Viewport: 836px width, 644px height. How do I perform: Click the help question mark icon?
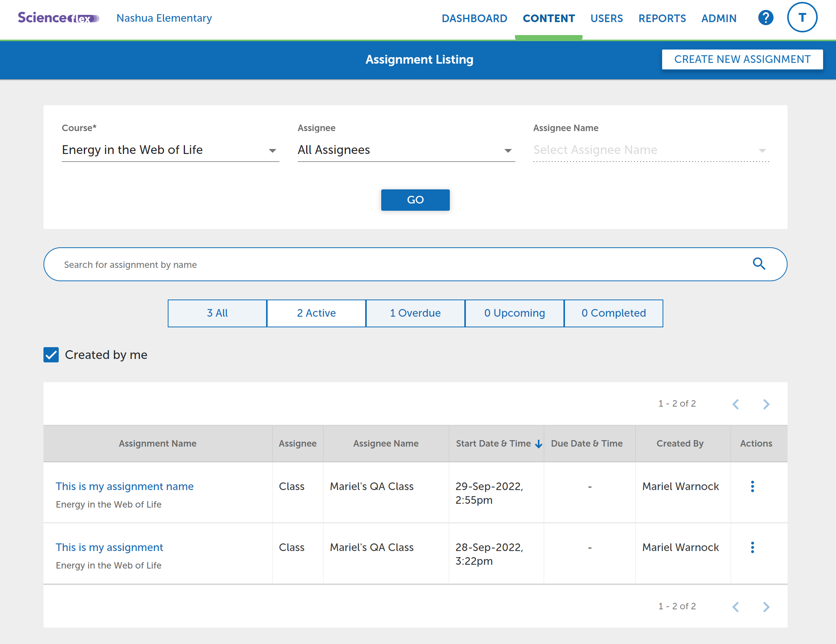[765, 18]
